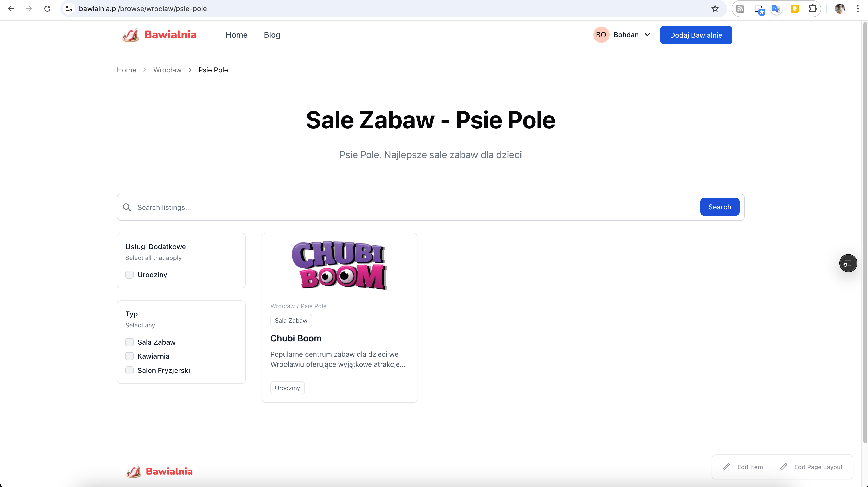868x487 pixels.
Task: Bookmark this page with star icon
Action: pyautogui.click(x=715, y=8)
